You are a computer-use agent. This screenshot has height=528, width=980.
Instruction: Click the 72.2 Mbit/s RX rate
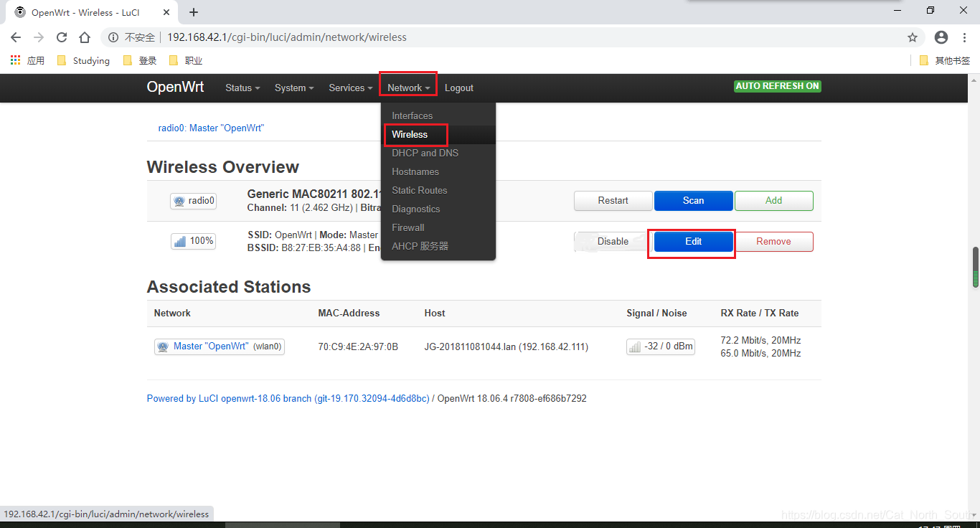[x=760, y=340]
